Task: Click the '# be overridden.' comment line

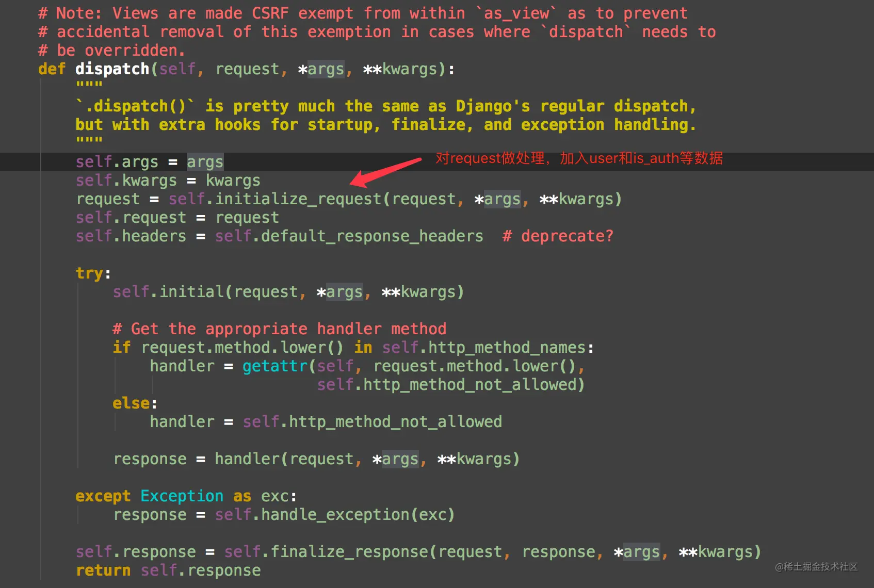Action: point(112,50)
